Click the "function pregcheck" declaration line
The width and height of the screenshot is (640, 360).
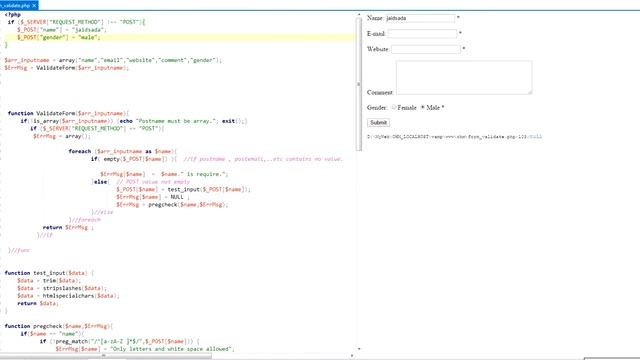click(x=59, y=326)
